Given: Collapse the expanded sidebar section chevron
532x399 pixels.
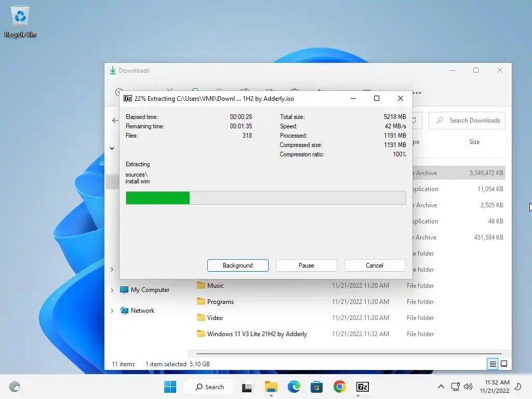Looking at the screenshot, I should pyautogui.click(x=112, y=148).
